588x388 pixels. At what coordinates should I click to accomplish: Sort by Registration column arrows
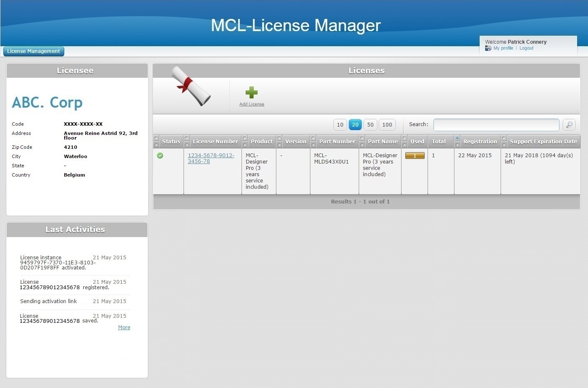point(457,142)
